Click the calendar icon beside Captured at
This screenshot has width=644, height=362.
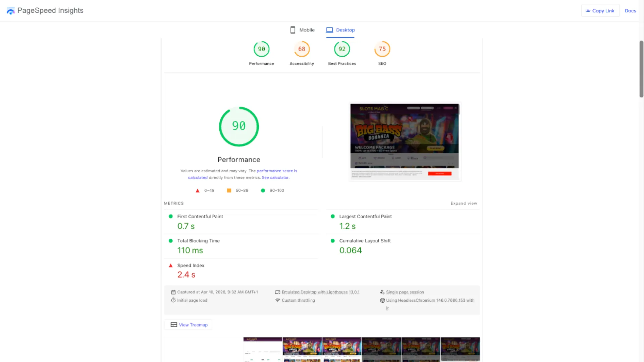click(x=173, y=292)
